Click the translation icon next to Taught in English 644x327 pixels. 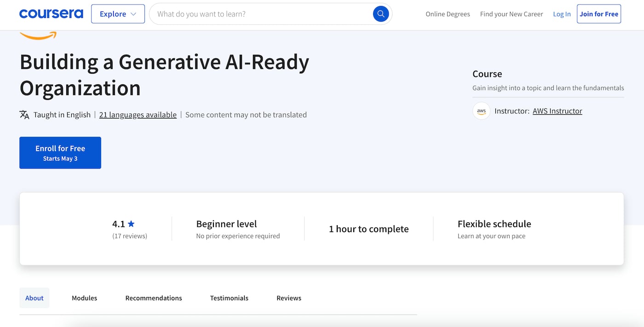[23, 115]
